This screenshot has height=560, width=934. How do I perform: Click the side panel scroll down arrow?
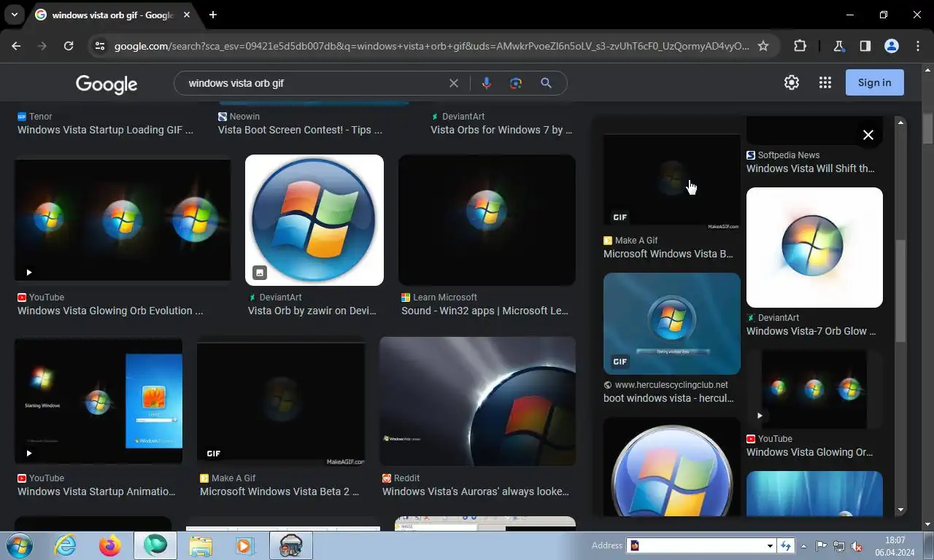(900, 510)
